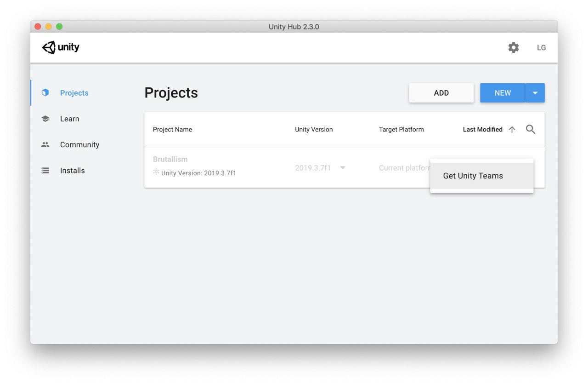Click the Target Platform column header
The height and width of the screenshot is (384, 588).
point(401,130)
